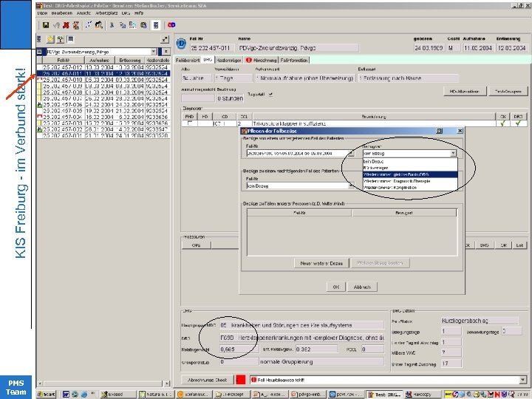Click the Relativgewicht field showing 0,665
This screenshot has height=399, width=532.
pos(239,349)
